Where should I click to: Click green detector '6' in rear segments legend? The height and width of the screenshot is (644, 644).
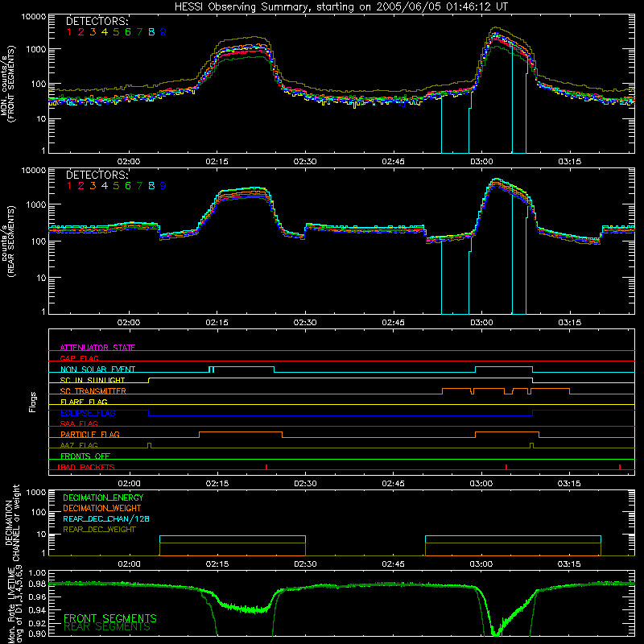(x=128, y=186)
